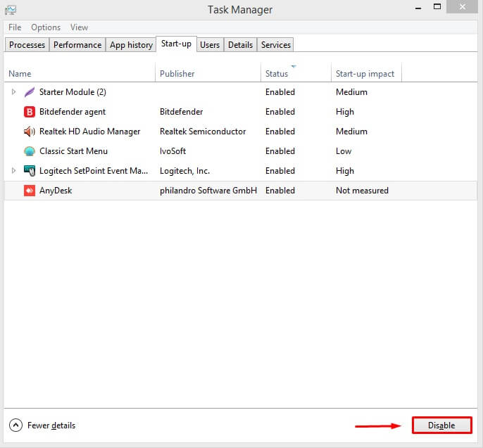This screenshot has width=483, height=448.
Task: Click the Bitdefender publisher cell
Action: [x=181, y=112]
